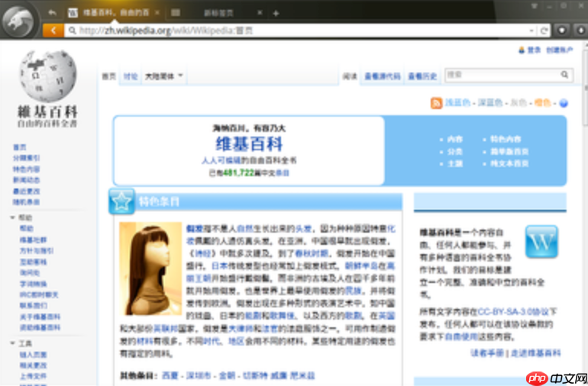Click the search magnifier in Wikipedia search box
The image size is (588, 386).
pos(564,75)
